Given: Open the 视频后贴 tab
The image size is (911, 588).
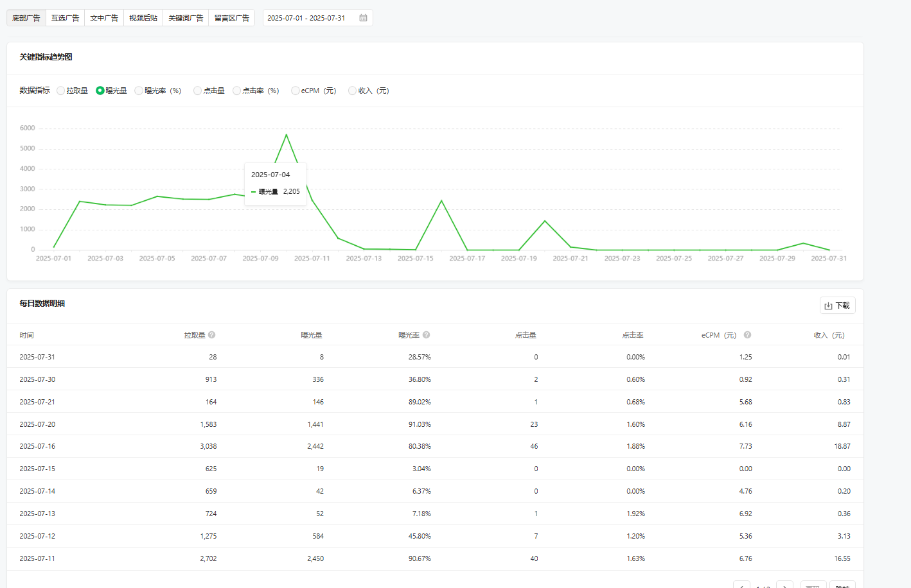Looking at the screenshot, I should click(143, 18).
